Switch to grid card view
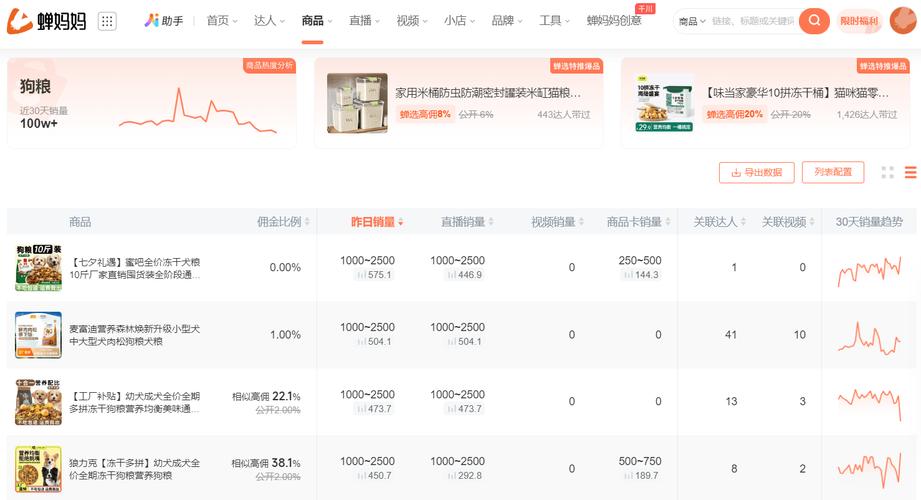921x500 pixels. [887, 172]
